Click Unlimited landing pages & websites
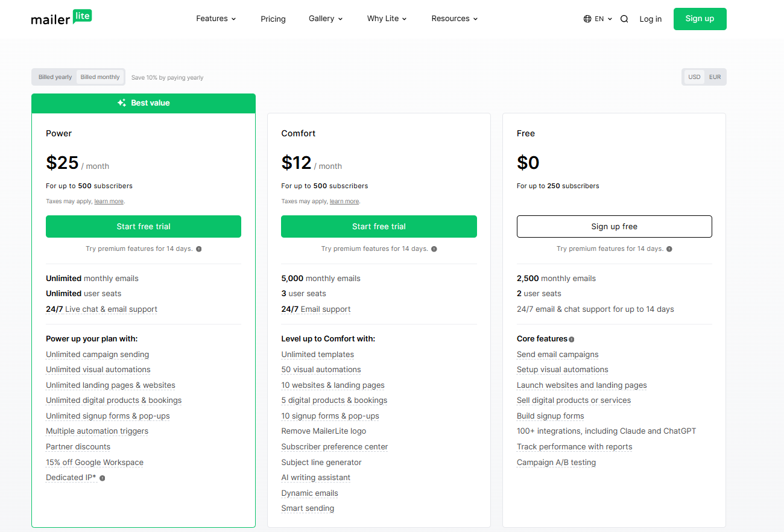The image size is (784, 532). click(x=111, y=385)
